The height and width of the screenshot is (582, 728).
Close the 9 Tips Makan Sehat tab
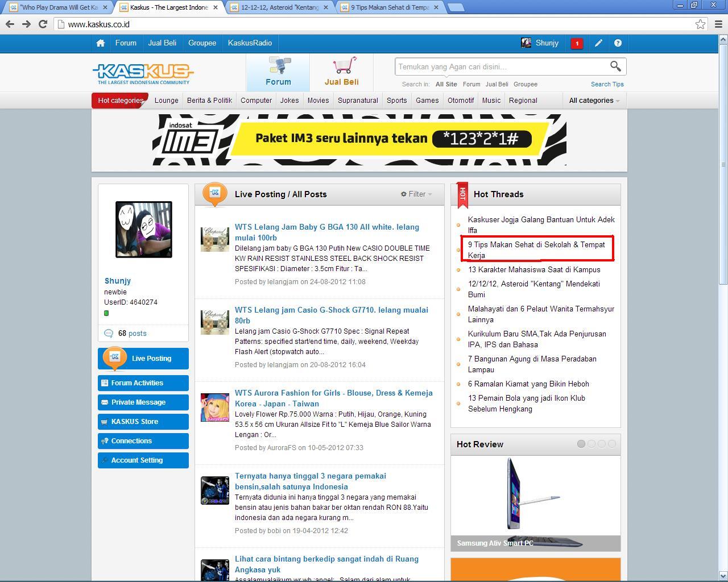coord(436,7)
